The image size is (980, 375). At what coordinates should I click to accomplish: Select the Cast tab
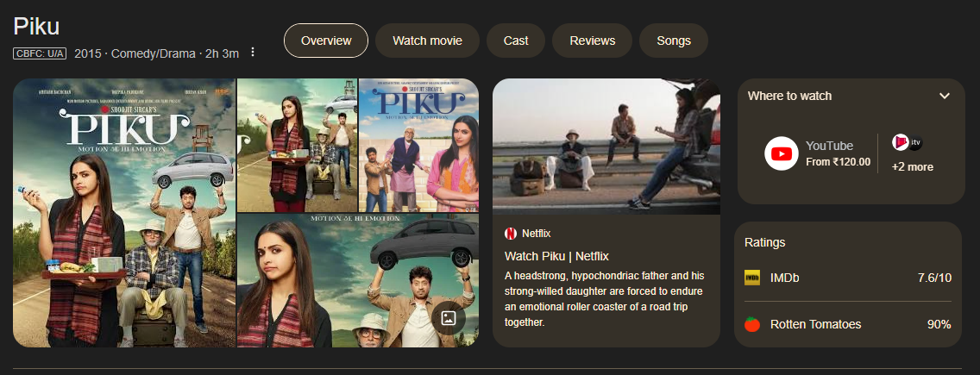tap(516, 41)
